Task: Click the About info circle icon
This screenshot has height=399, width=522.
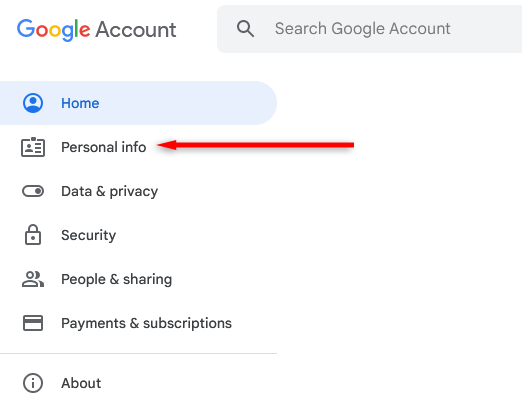Action: 33,383
